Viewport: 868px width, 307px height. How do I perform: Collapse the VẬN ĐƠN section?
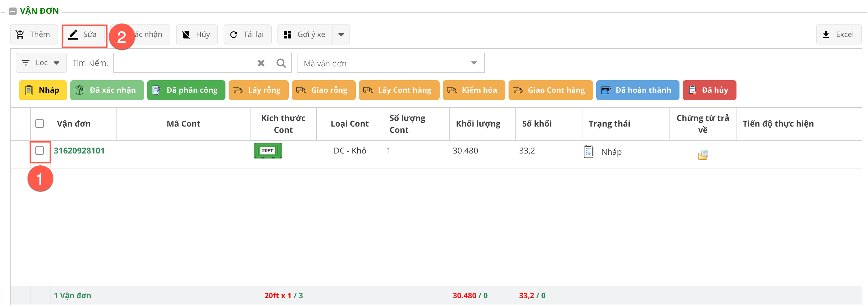pyautogui.click(x=13, y=11)
